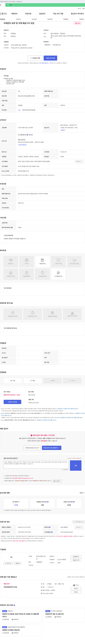Open recommended job 냉동탑차 운전배송 영업사원
Viewport: 85px width, 644px height.
coord(11,630)
